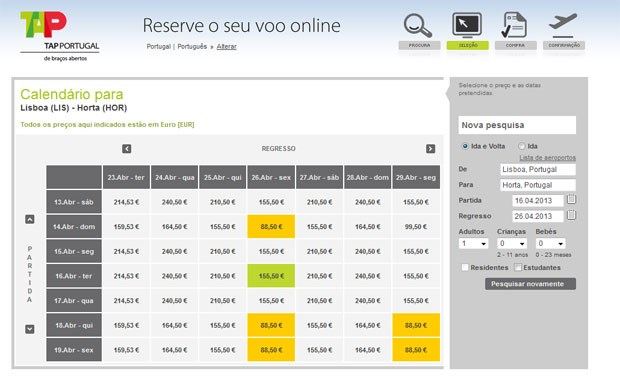Click column header 27.Abr - sáb
This screenshot has height=377, width=620.
tap(319, 177)
